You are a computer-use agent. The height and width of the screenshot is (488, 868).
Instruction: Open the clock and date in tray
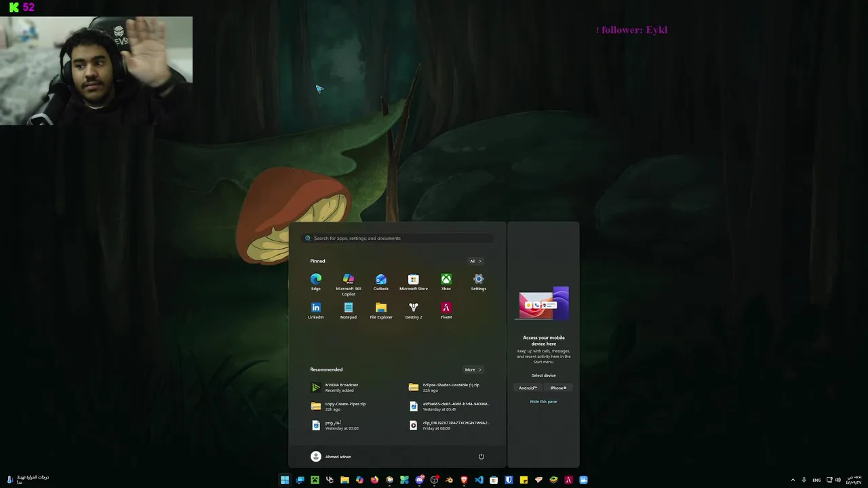853,480
